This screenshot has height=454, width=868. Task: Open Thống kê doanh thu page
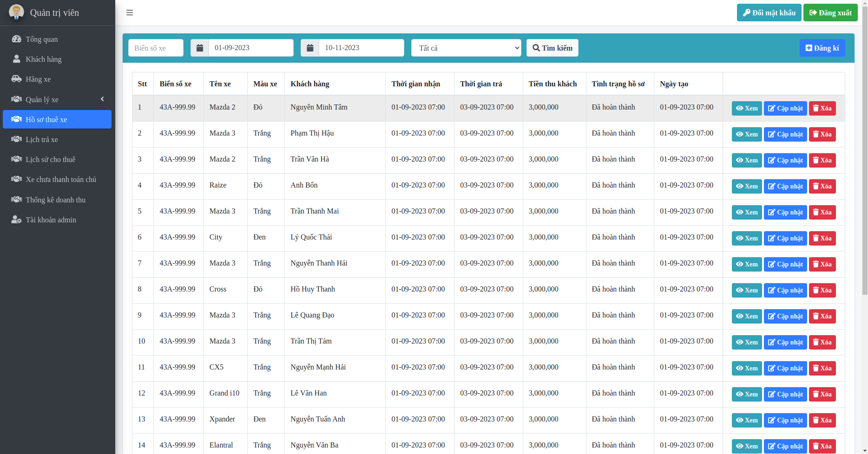[x=55, y=200]
